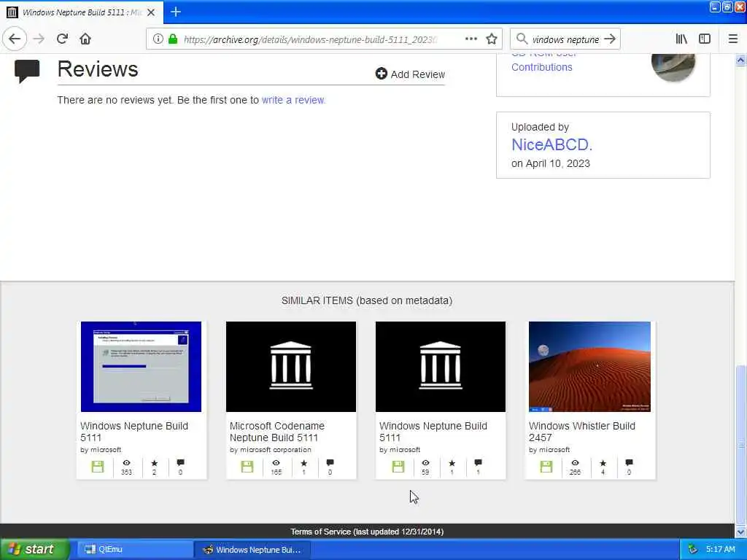Click the page scrollbar down arrow
747x560 pixels.
(740, 532)
